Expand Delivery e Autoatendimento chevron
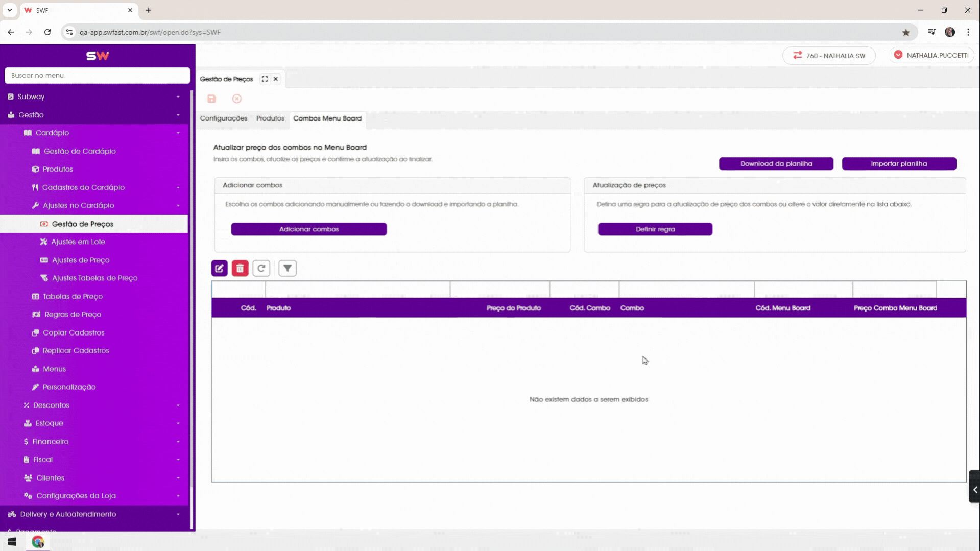980x551 pixels. [178, 514]
